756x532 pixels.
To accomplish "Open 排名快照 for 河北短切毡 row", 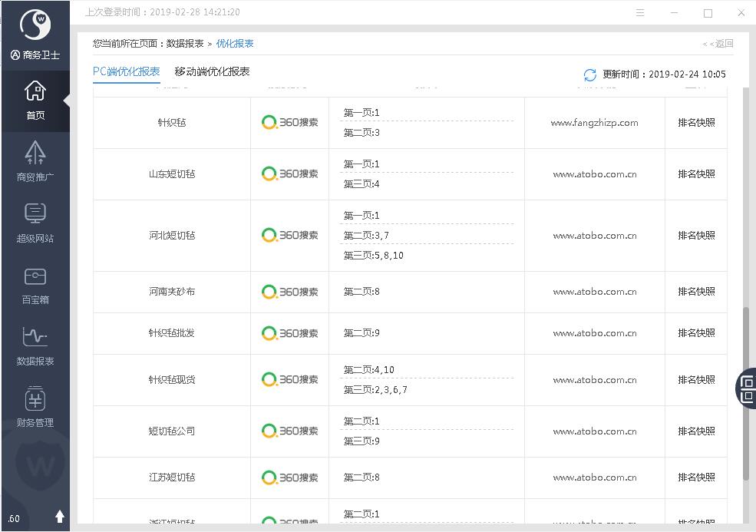I will 696,236.
